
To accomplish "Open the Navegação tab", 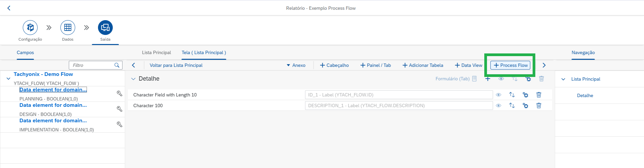I will (x=583, y=52).
